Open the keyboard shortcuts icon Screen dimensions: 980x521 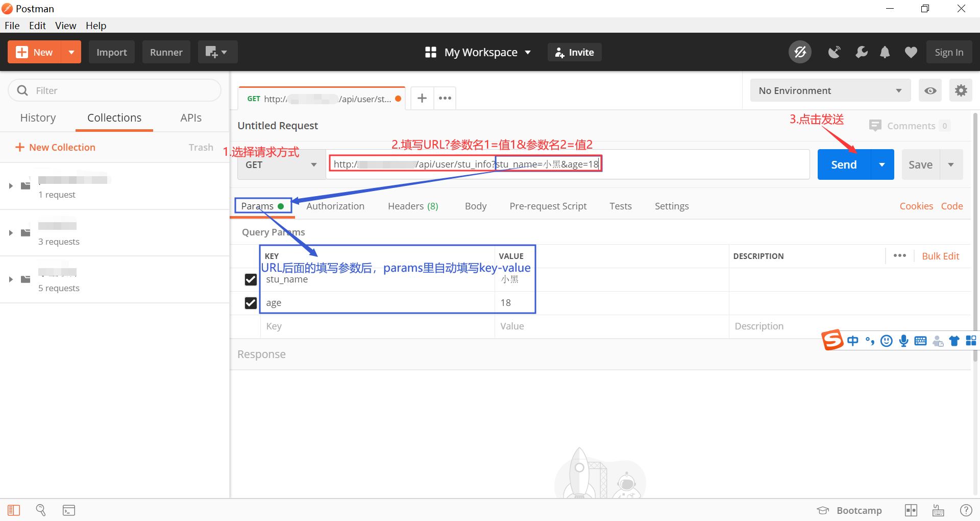pyautogui.click(x=938, y=510)
